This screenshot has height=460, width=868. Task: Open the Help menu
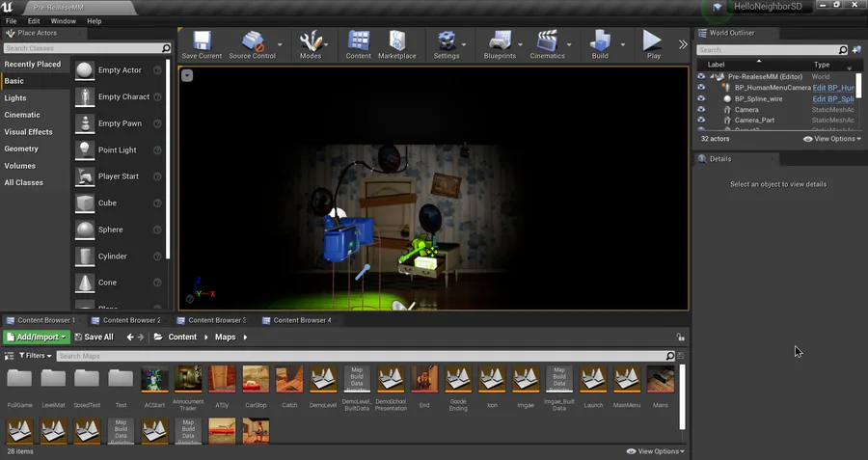click(x=95, y=21)
